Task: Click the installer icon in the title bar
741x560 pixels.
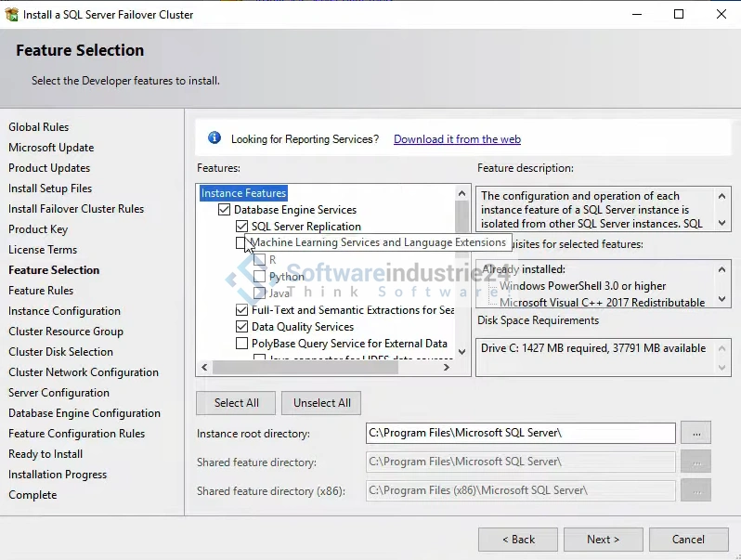Action: 11,14
